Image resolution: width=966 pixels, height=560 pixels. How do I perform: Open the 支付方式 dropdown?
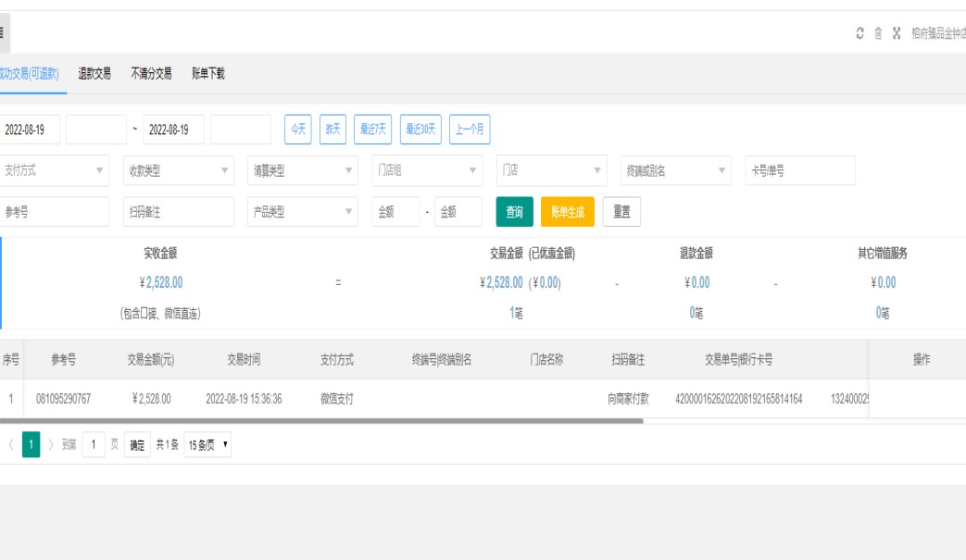point(54,170)
